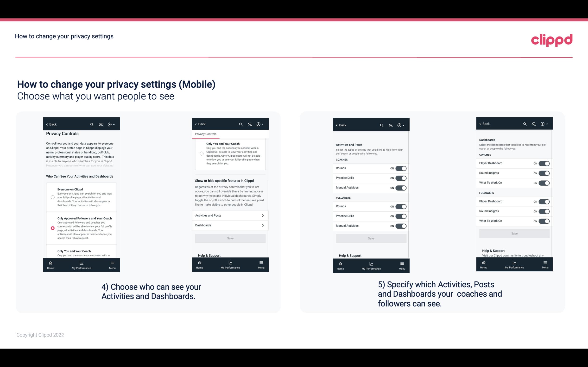Select Only Approved Followers radio button
Screen dimensions: 588x367
coord(52,228)
